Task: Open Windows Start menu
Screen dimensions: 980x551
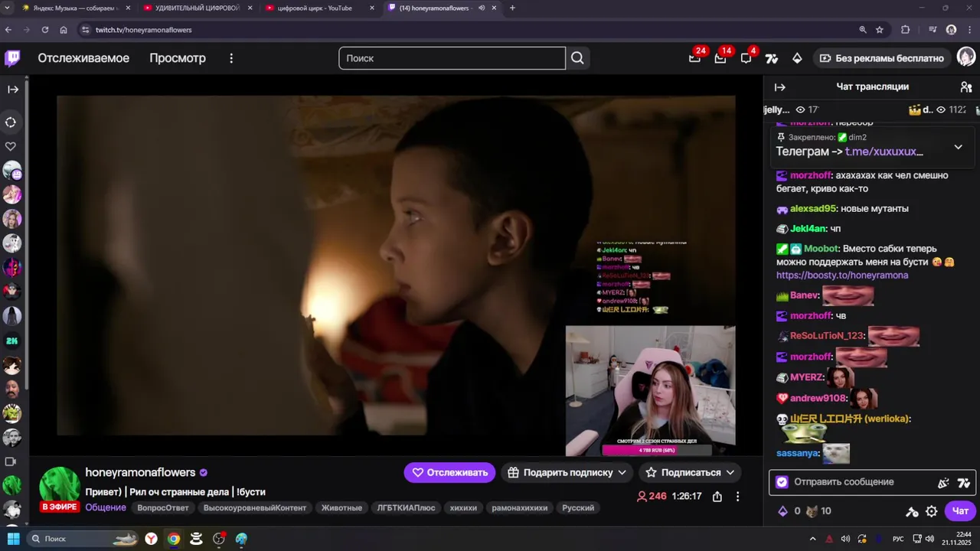Action: click(13, 539)
